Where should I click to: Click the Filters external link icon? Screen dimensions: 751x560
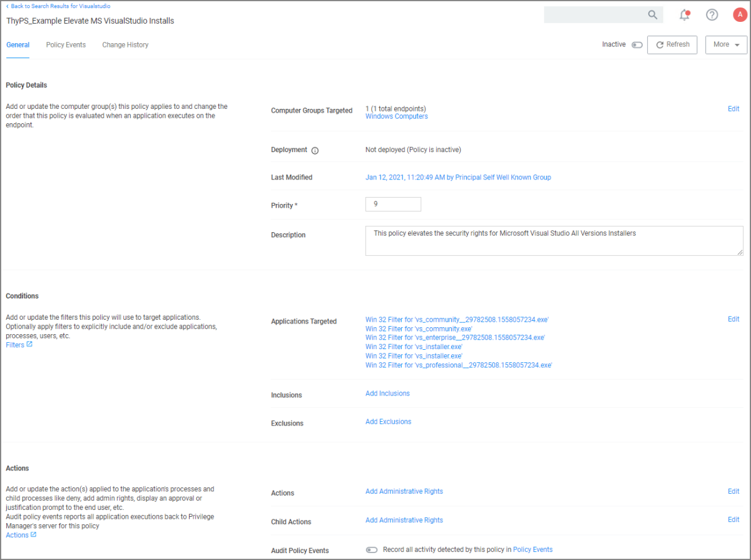pyautogui.click(x=29, y=344)
